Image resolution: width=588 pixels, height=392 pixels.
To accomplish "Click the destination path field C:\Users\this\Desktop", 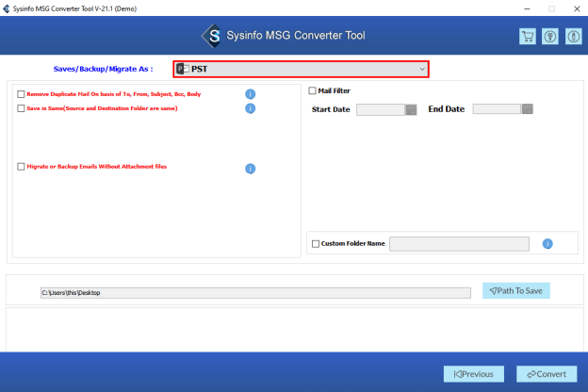I will [x=255, y=293].
